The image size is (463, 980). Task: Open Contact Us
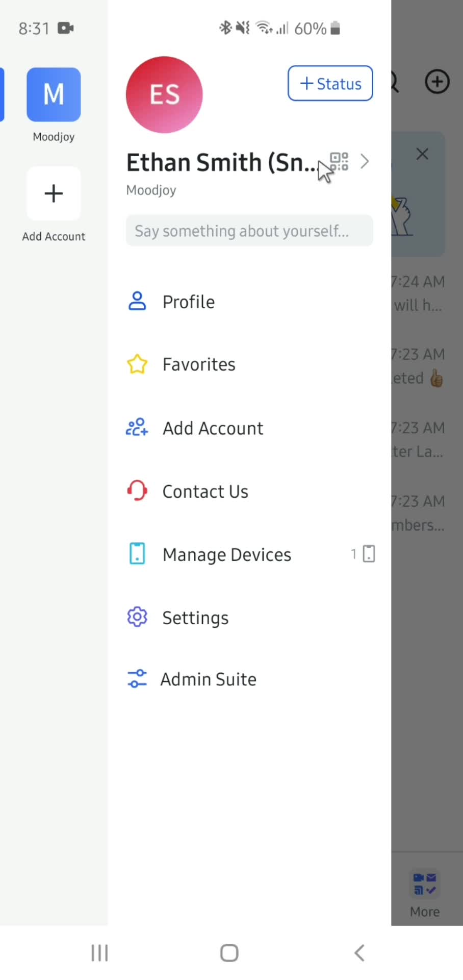tap(249, 491)
